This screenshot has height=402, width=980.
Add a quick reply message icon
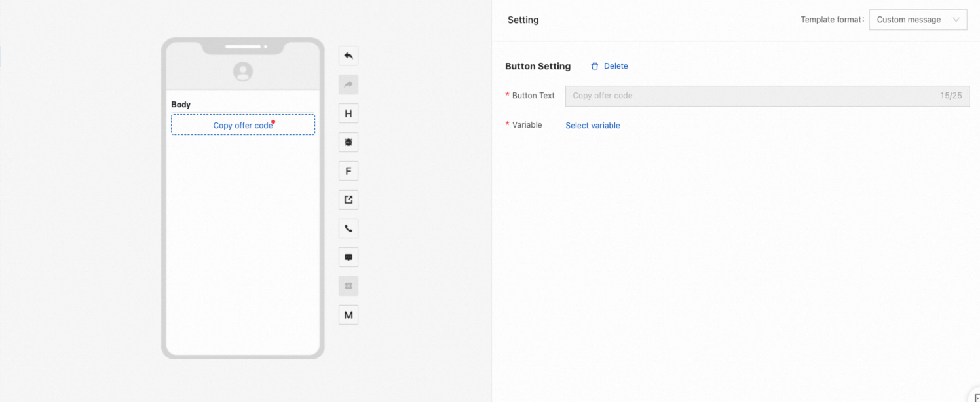[x=349, y=257]
